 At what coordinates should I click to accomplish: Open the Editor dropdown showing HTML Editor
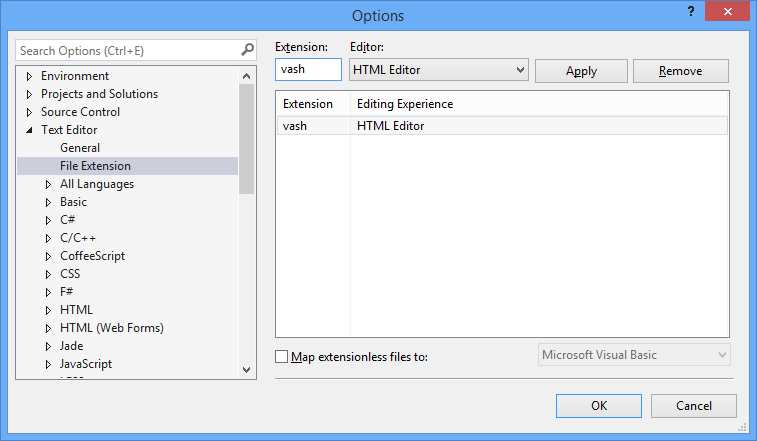438,70
